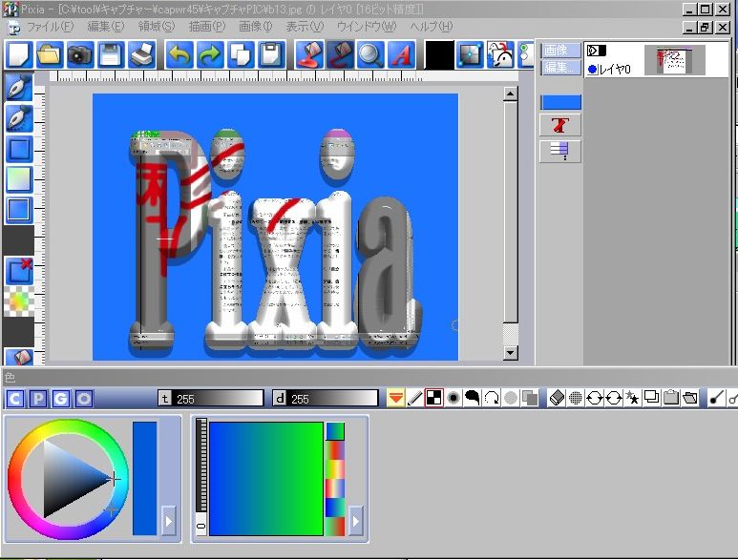Toggle the checkerboard pattern mode
This screenshot has height=560, width=738.
click(434, 398)
